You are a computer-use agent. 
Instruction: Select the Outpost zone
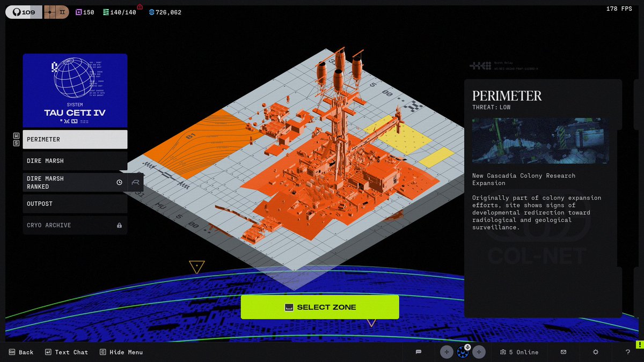pyautogui.click(x=75, y=204)
